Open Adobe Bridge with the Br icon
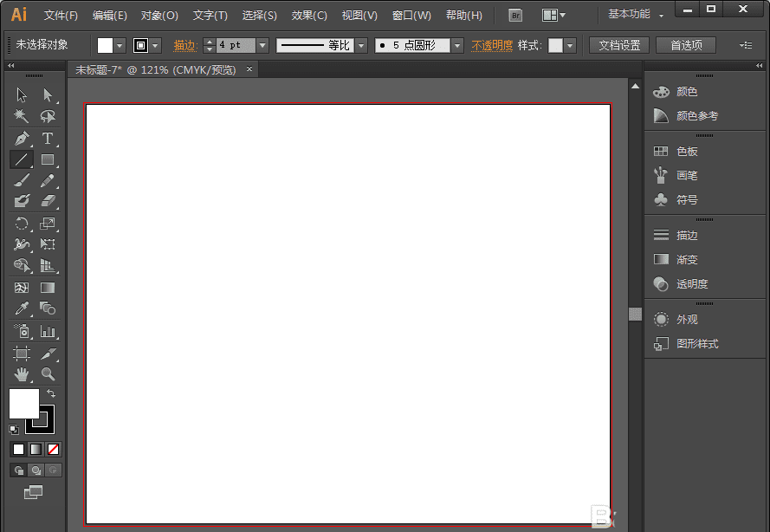The image size is (770, 532). click(x=515, y=16)
